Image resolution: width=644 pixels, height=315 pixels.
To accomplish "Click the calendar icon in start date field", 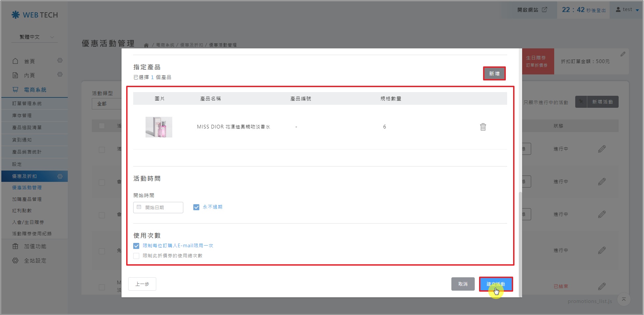I will tap(139, 207).
